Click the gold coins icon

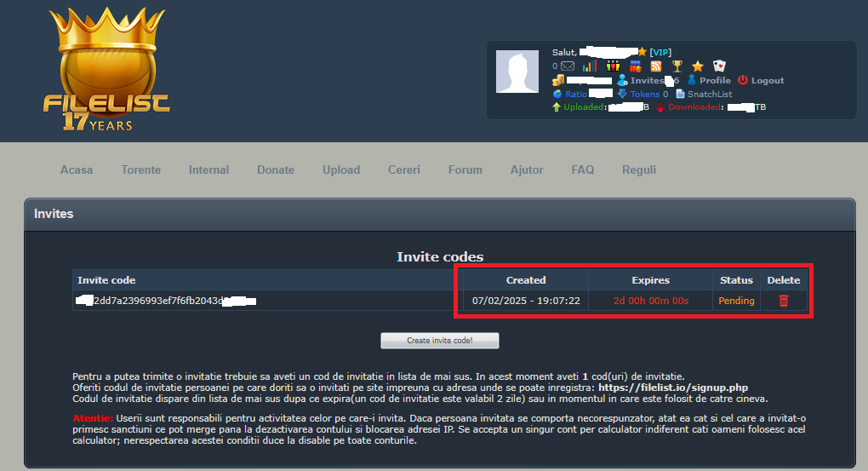[558, 80]
